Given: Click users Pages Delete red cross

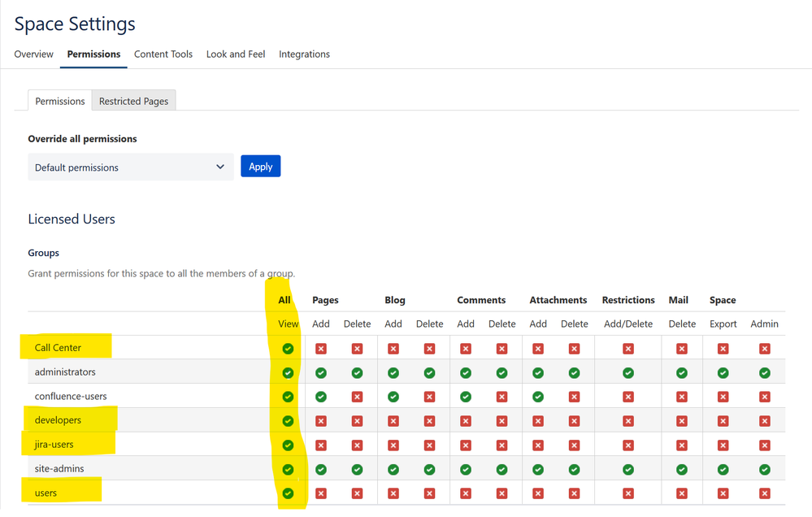Looking at the screenshot, I should (x=358, y=493).
